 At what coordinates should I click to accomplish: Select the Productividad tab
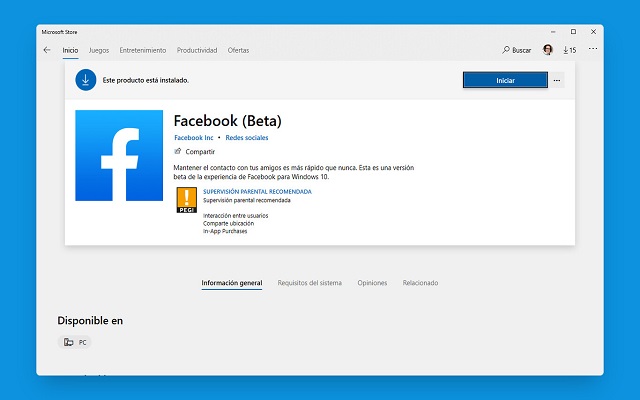[x=197, y=50]
